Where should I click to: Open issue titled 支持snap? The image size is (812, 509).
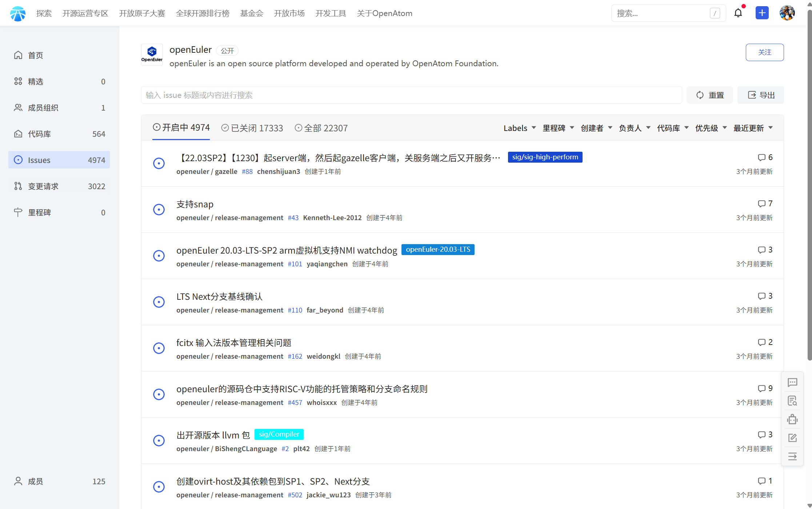[195, 204]
